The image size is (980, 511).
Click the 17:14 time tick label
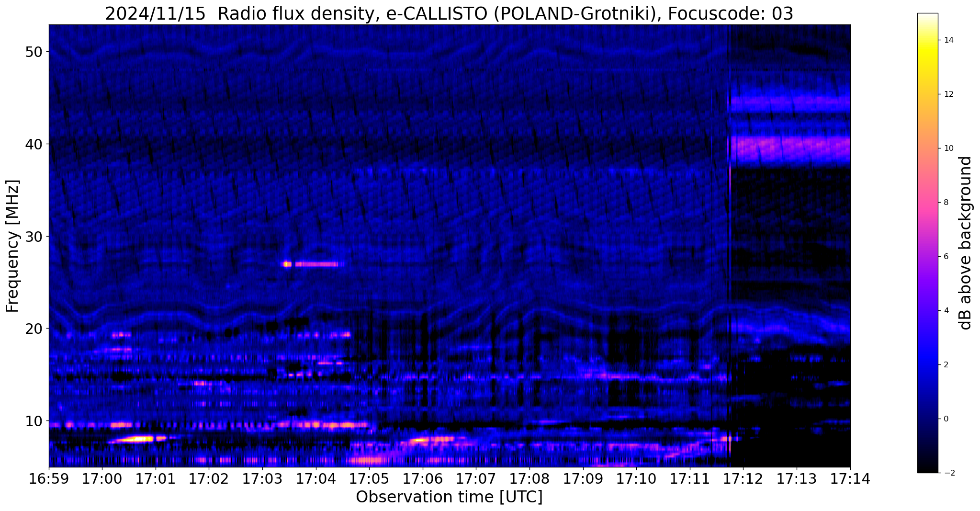[850, 478]
